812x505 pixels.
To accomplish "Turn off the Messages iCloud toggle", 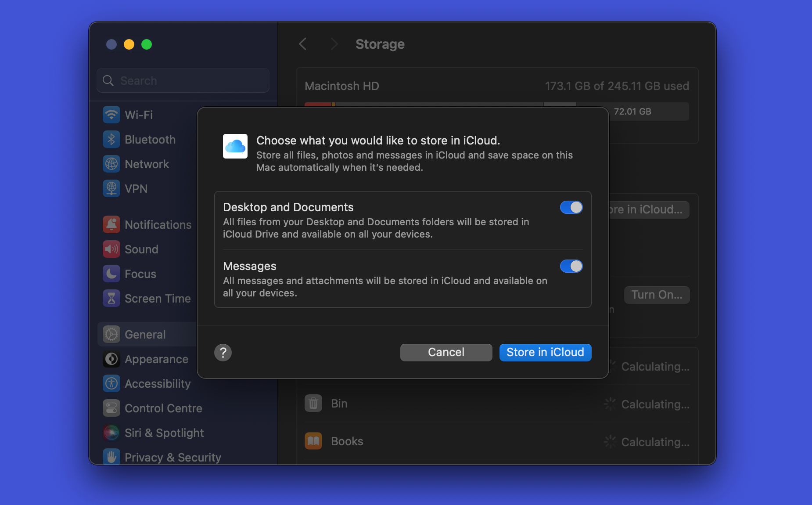I will (x=571, y=266).
